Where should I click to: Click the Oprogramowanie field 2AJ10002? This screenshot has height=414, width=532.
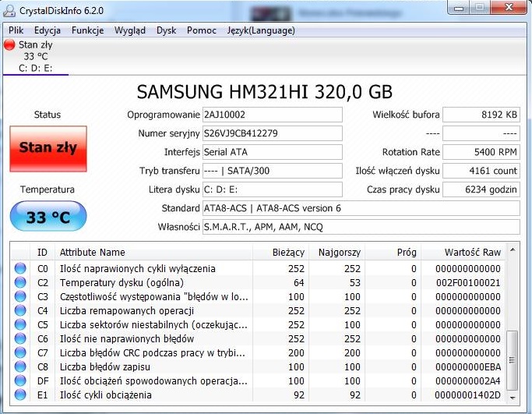[x=272, y=115]
